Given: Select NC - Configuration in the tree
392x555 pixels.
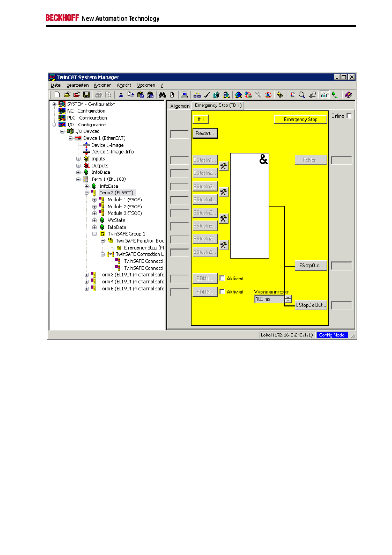Looking at the screenshot, I should click(x=86, y=111).
